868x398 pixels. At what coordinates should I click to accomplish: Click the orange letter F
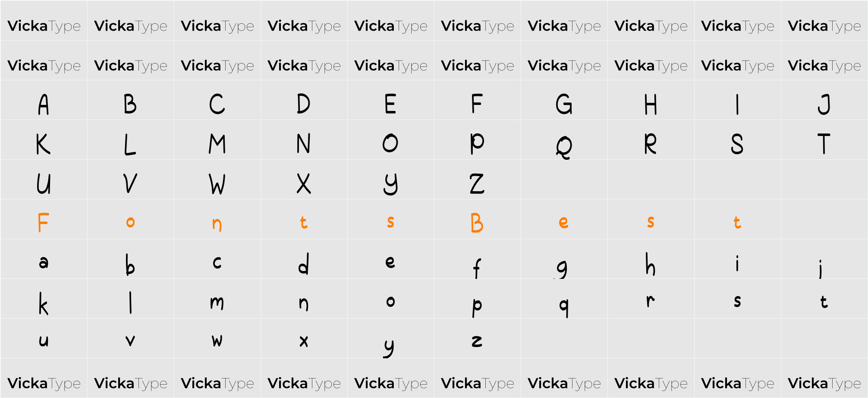click(43, 222)
